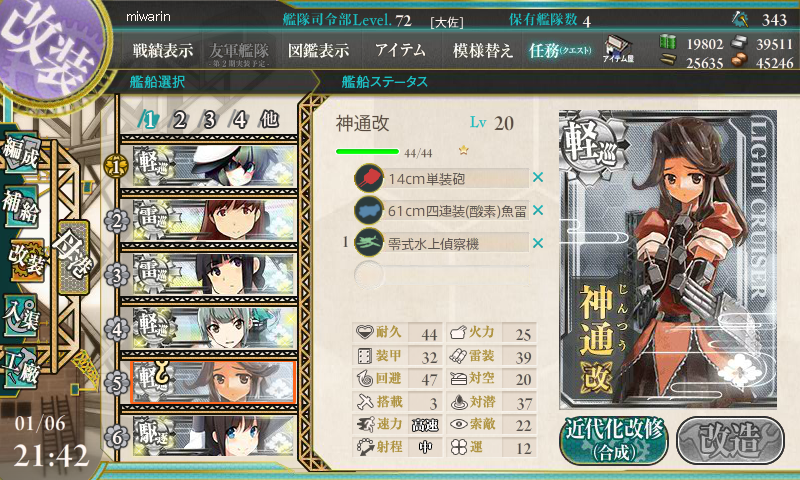Open the 任務(クエスト) quest menu
The height and width of the screenshot is (480, 800).
pyautogui.click(x=560, y=50)
